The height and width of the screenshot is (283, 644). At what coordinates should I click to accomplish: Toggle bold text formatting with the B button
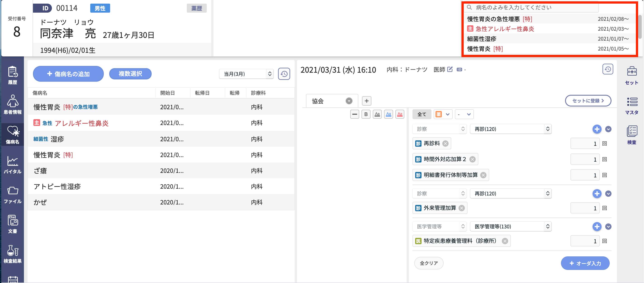pos(366,114)
